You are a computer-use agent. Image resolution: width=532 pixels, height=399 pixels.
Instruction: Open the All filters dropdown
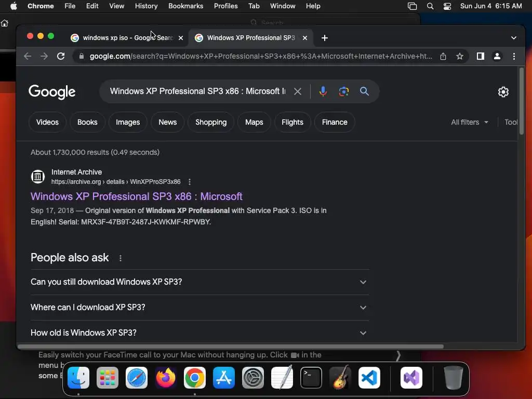pos(470,122)
